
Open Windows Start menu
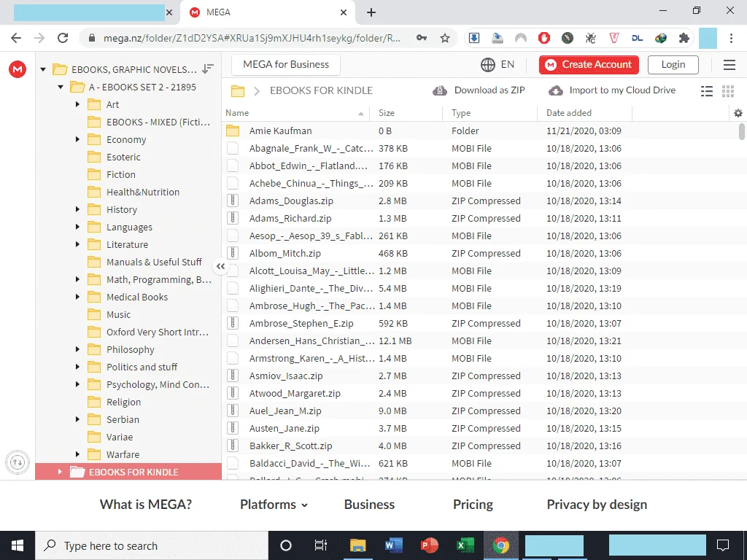point(18,545)
